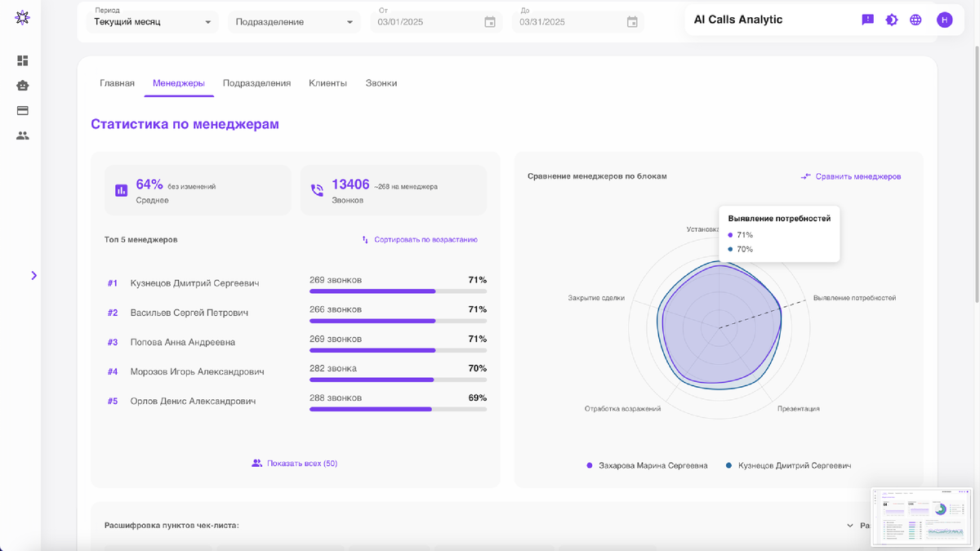Screen dimensions: 980x551
Task: Click the app logo in sidebar
Action: click(x=23, y=18)
